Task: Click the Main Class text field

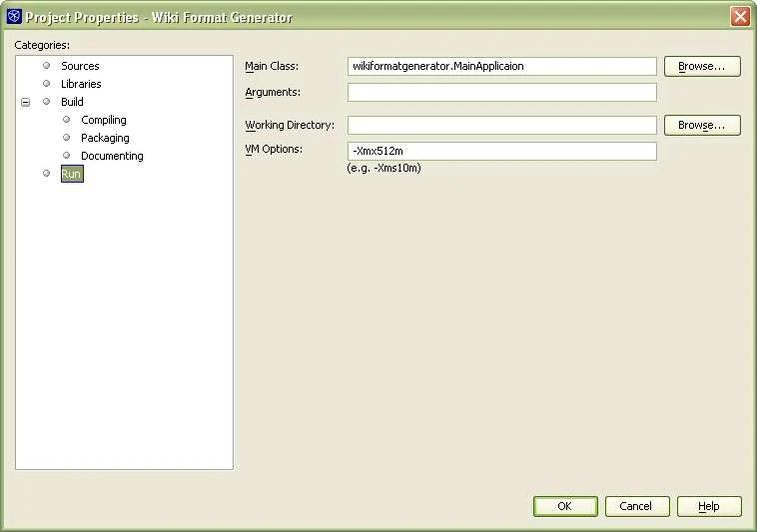Action: coord(501,66)
